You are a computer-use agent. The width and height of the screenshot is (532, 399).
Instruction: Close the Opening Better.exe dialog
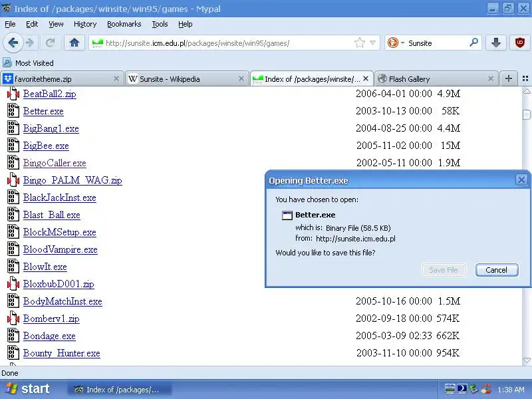(x=521, y=180)
